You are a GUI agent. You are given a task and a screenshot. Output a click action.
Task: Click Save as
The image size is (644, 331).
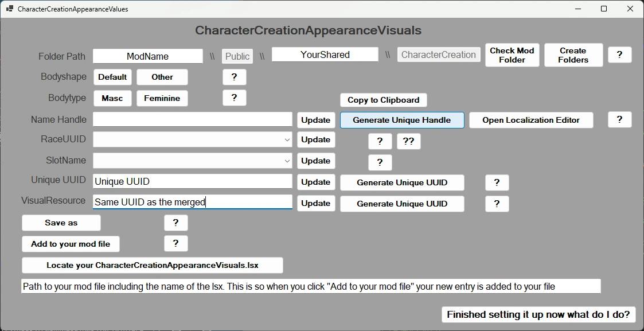(x=61, y=223)
